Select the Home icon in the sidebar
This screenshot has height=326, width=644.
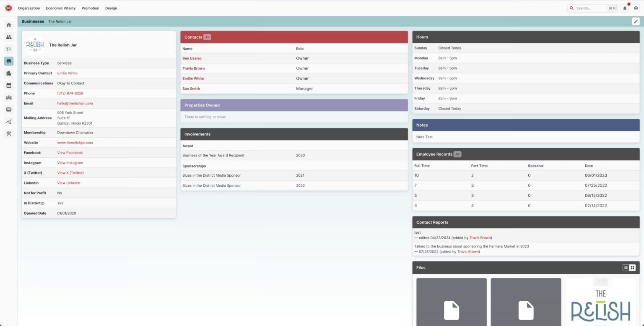8,25
